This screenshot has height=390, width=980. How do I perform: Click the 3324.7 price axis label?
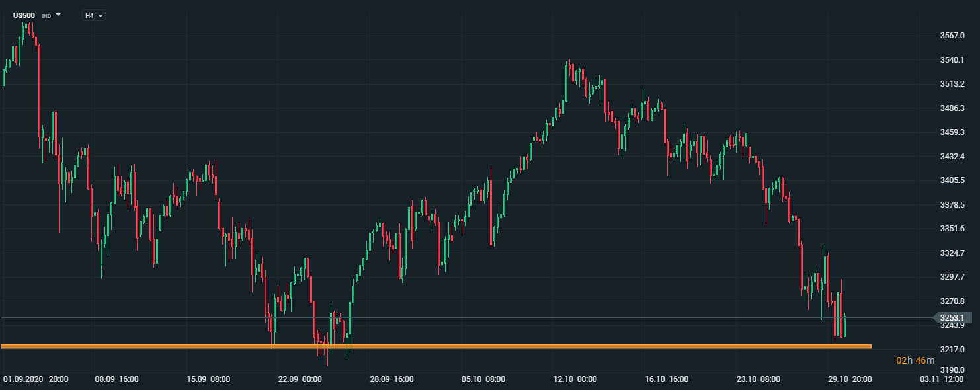(952, 253)
